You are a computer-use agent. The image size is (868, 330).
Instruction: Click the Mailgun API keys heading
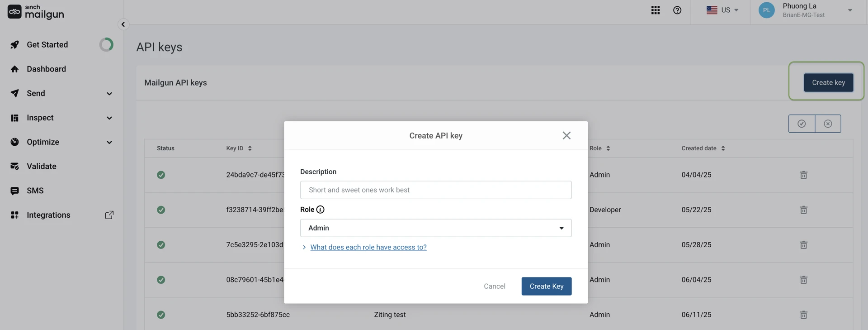175,82
